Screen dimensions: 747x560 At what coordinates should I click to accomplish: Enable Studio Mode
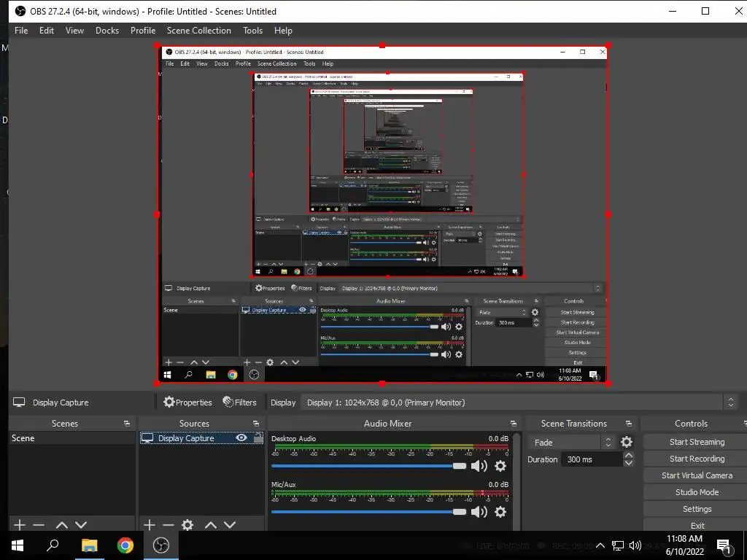(x=697, y=492)
